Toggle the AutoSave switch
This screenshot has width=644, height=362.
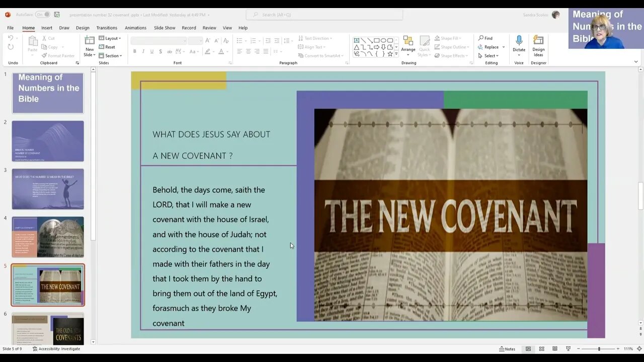click(42, 15)
